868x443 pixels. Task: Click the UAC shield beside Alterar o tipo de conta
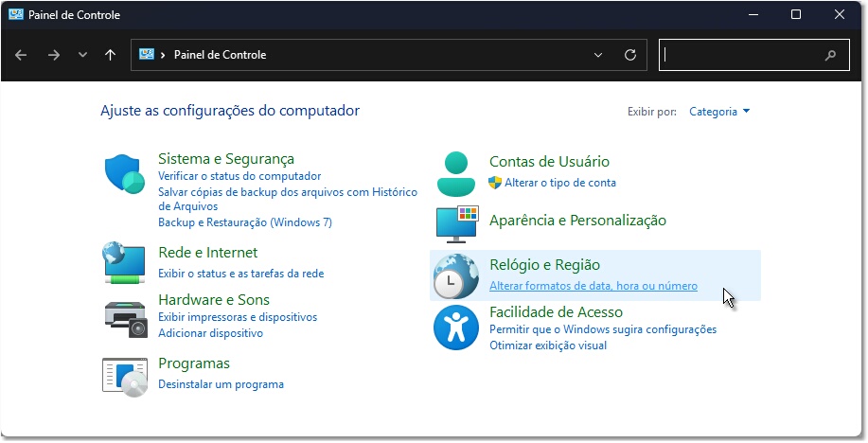(x=495, y=182)
